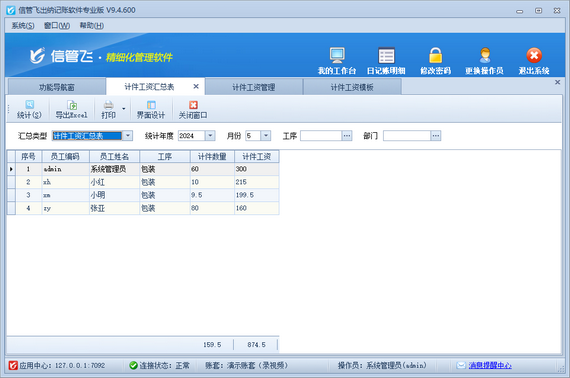Open 界面设计 layout design tool
Screen dimensions: 570x378
tap(151, 110)
